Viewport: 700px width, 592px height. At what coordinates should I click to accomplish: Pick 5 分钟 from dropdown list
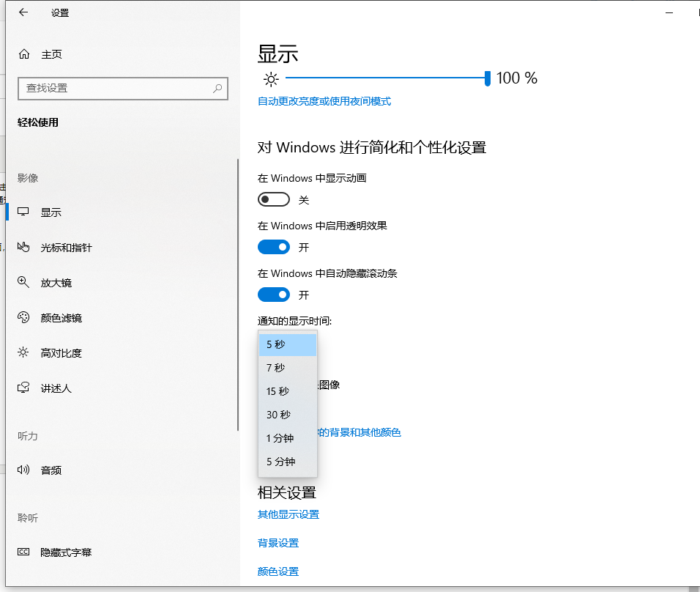[288, 462]
